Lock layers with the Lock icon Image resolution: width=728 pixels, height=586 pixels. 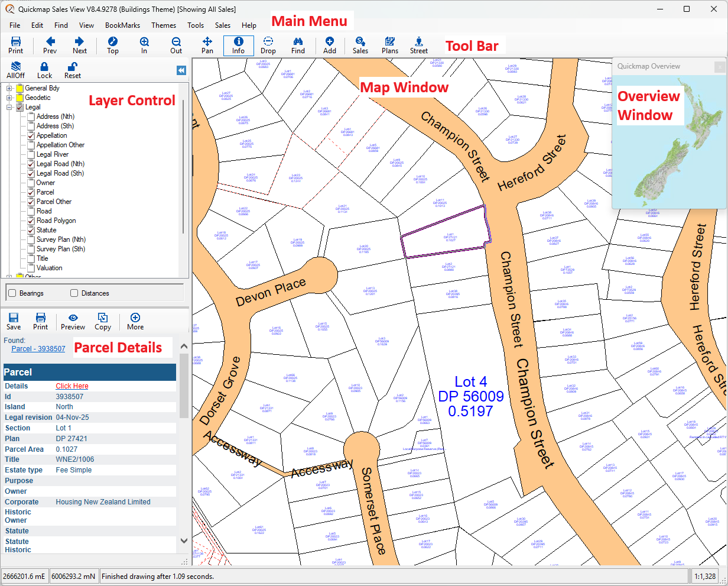44,70
